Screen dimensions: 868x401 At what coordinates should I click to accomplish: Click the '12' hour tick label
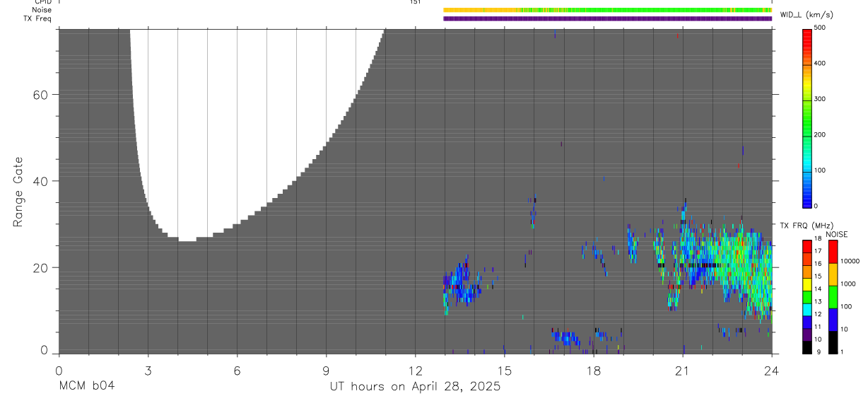coord(415,371)
